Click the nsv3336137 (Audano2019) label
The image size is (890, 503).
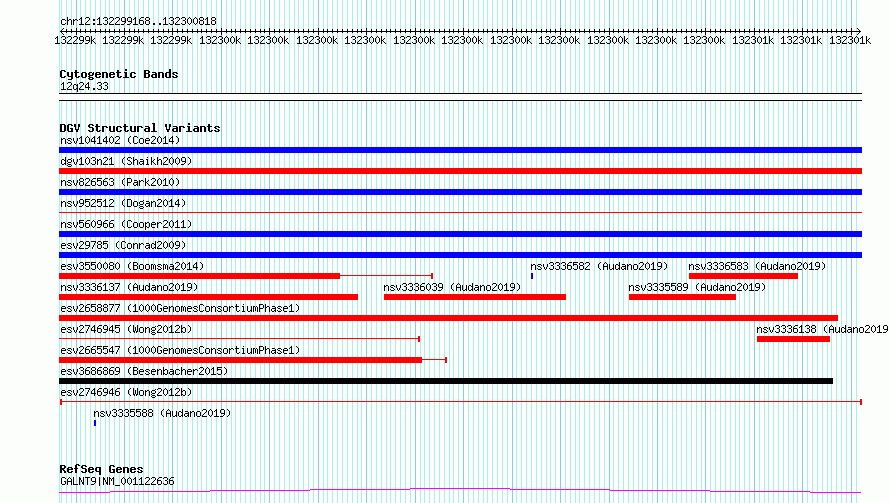(x=129, y=287)
